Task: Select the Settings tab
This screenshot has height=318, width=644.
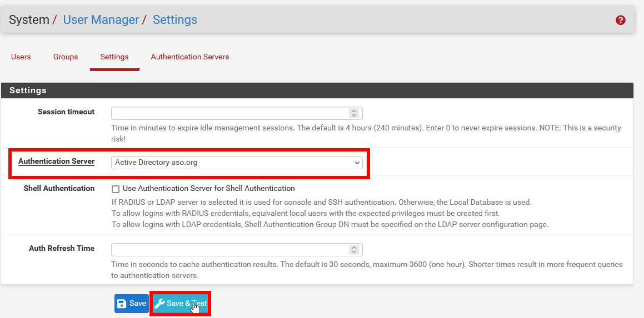Action: 114,57
